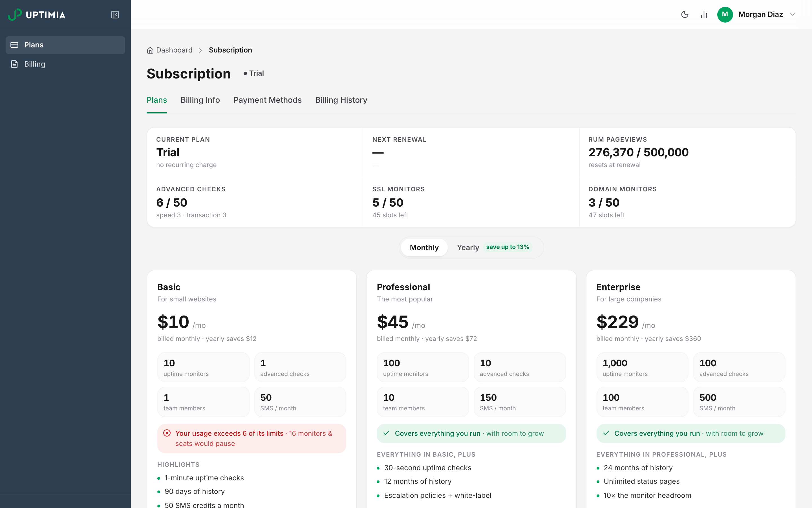Screen dimensions: 812x508
Task: Click the home icon in breadcrumb
Action: pyautogui.click(x=150, y=51)
